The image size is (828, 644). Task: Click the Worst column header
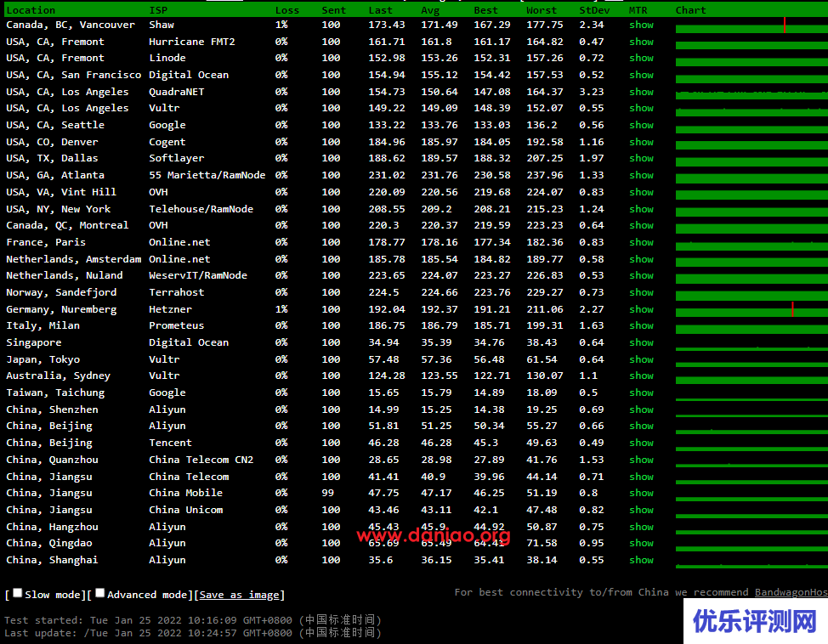point(542,10)
